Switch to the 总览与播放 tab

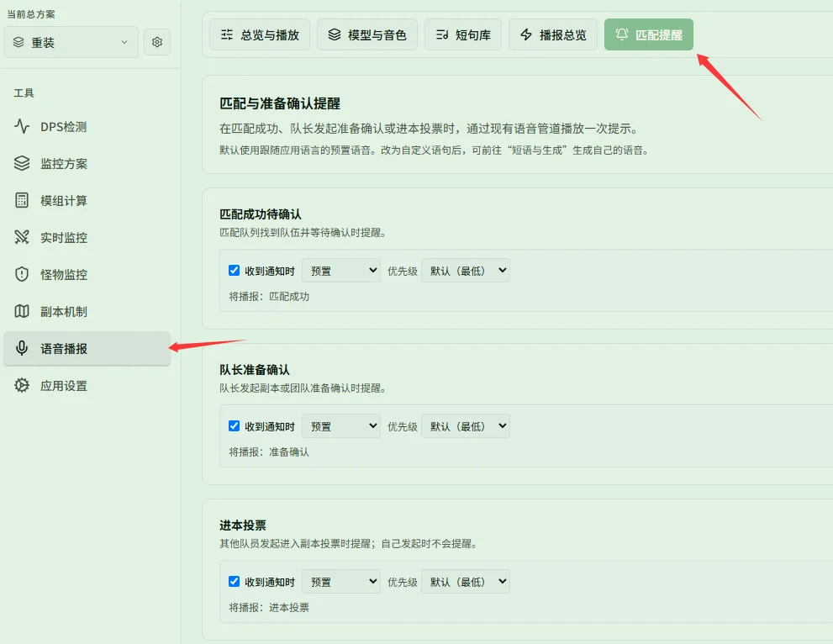[259, 34]
